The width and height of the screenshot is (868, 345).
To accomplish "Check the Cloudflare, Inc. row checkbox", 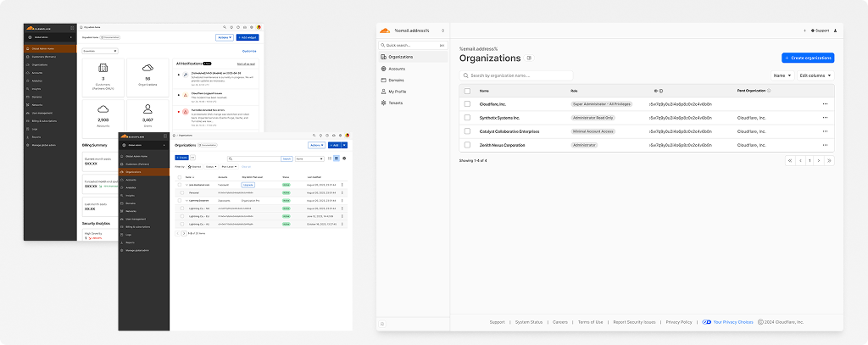I will (x=467, y=104).
